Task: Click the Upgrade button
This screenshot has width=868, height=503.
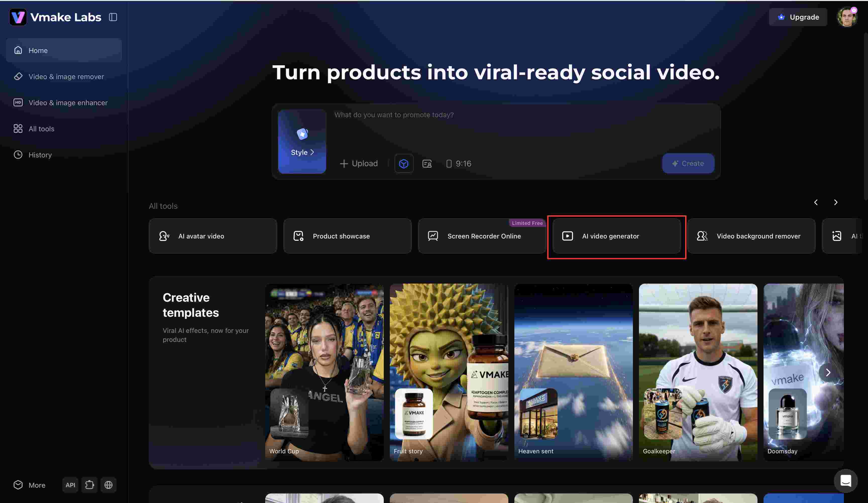Action: 798,17
